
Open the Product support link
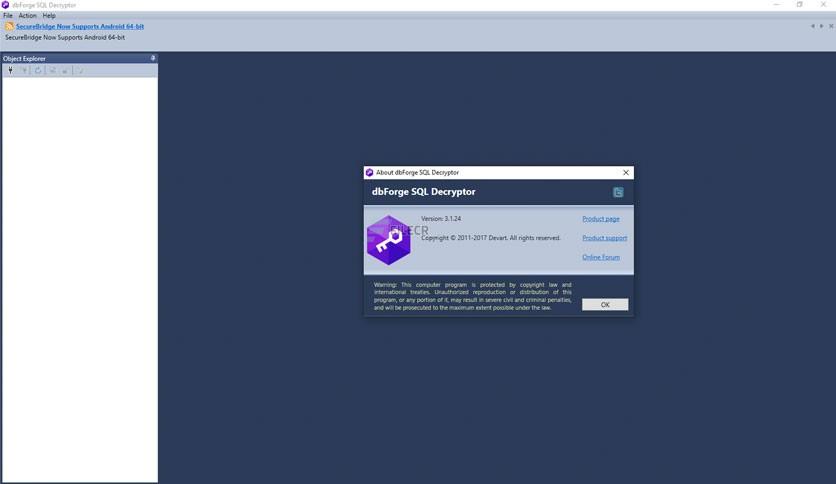(x=605, y=238)
